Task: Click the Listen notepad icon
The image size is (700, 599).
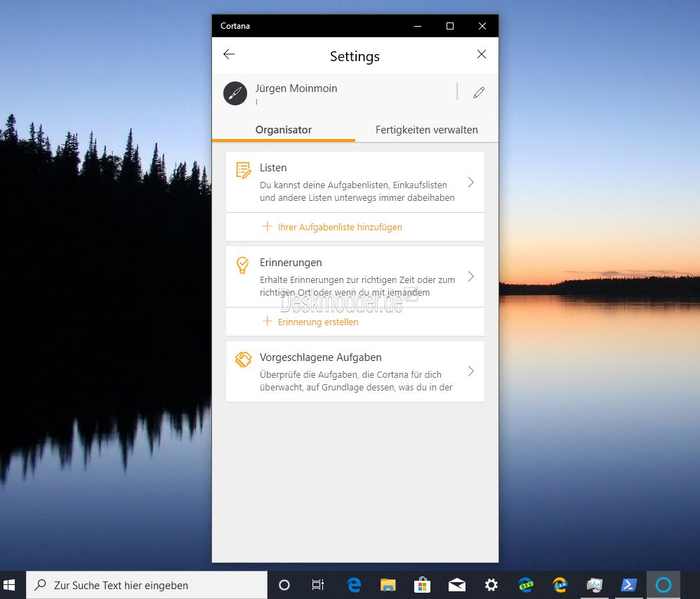Action: (244, 171)
